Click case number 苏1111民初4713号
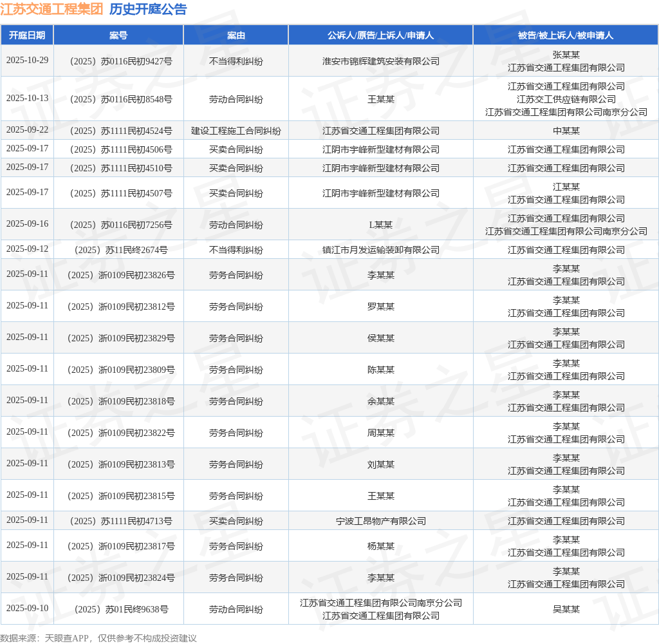This screenshot has height=644, width=659. pyautogui.click(x=121, y=521)
